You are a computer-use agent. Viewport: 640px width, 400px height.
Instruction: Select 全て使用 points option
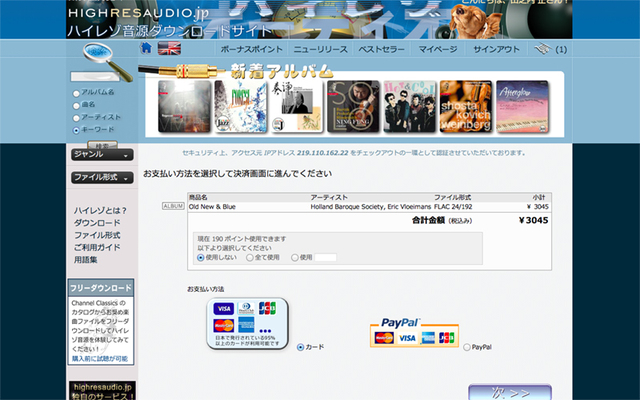coord(249,258)
